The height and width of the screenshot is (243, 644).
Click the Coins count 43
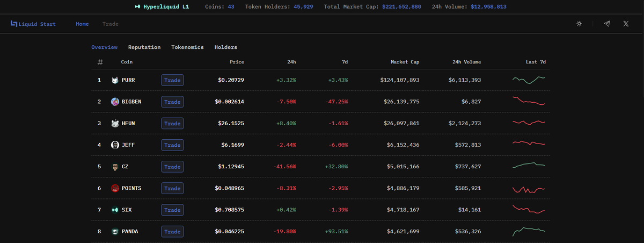[x=231, y=7]
